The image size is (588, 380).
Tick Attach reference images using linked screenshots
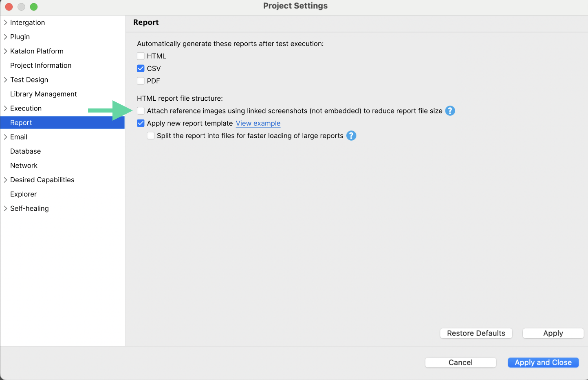coord(141,111)
